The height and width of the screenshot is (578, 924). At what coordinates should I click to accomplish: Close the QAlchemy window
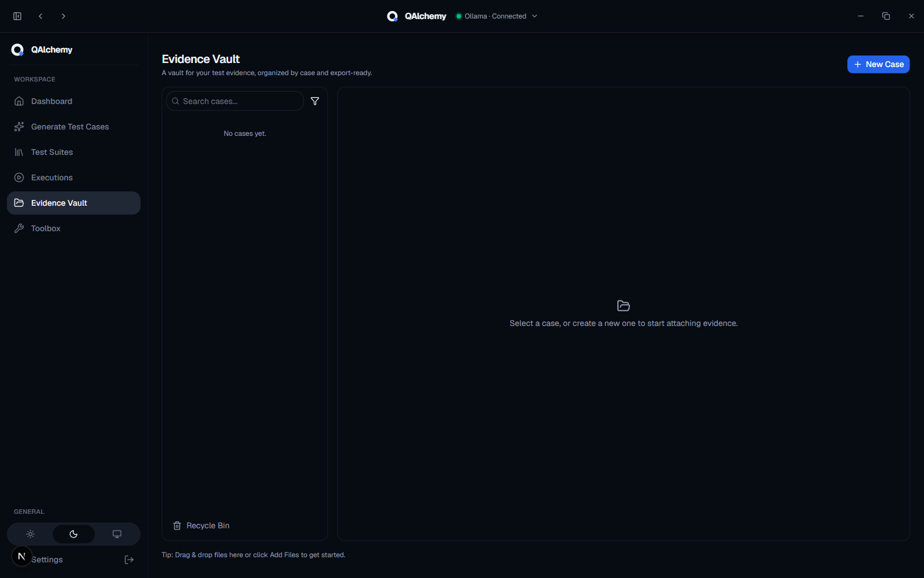pyautogui.click(x=911, y=16)
